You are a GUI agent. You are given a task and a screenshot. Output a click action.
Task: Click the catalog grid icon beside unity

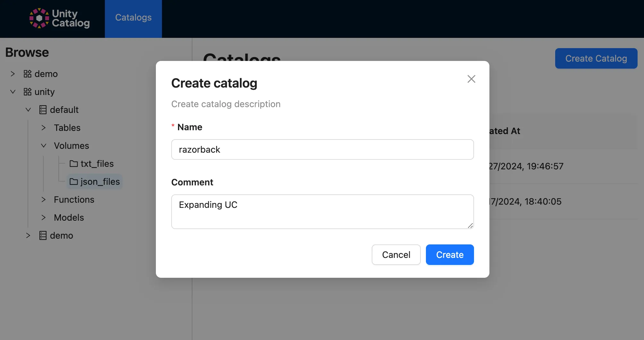pos(27,92)
